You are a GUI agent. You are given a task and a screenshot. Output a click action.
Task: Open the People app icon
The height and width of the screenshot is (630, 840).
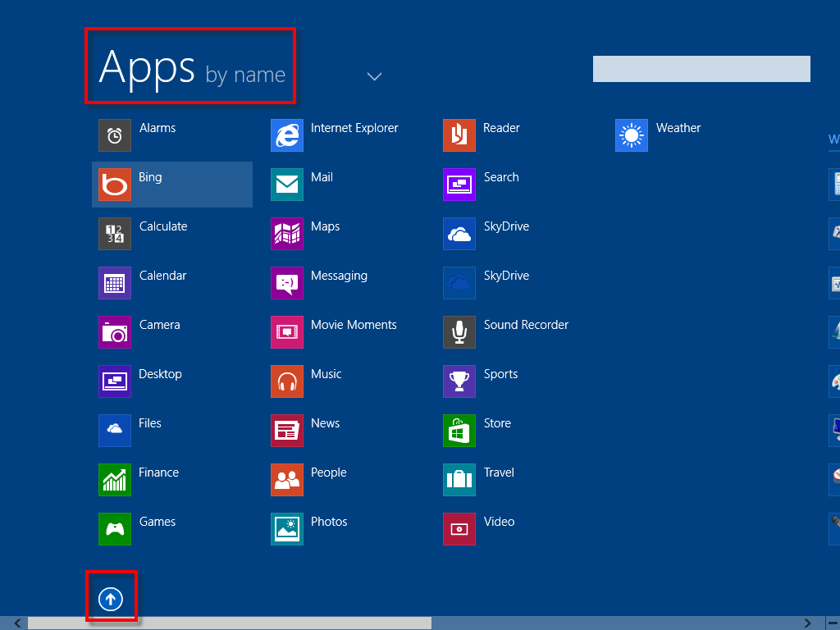287,480
